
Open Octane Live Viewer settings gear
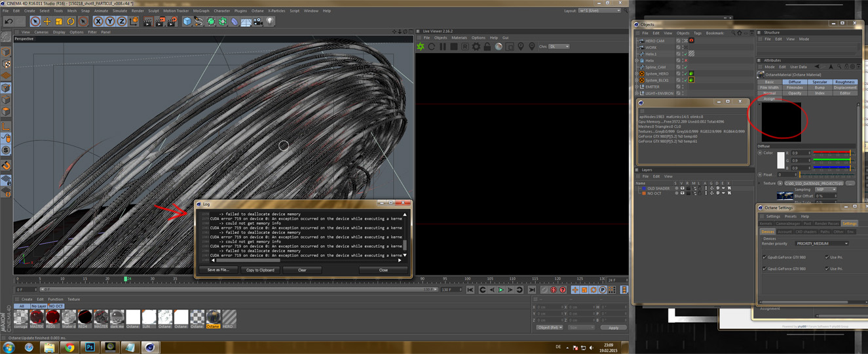click(x=476, y=47)
